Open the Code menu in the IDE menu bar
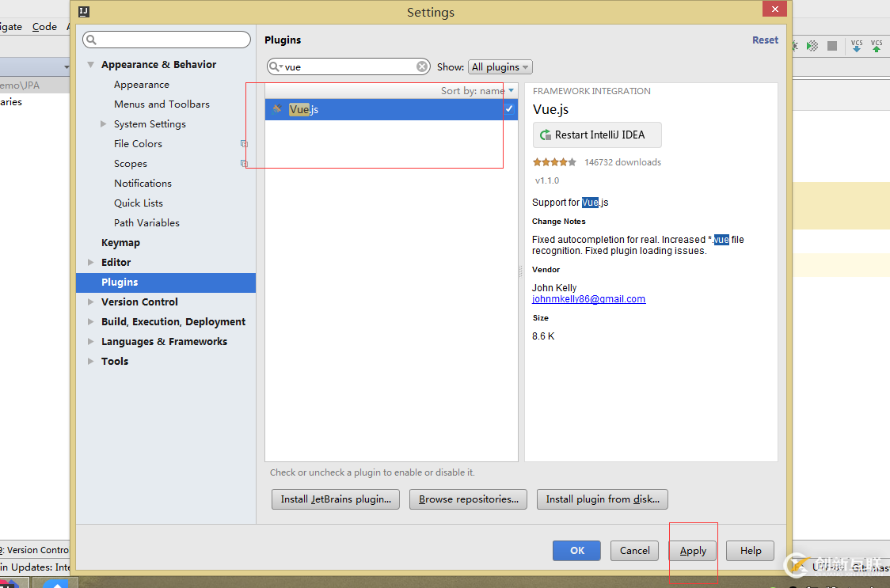This screenshot has height=588, width=890. [44, 27]
